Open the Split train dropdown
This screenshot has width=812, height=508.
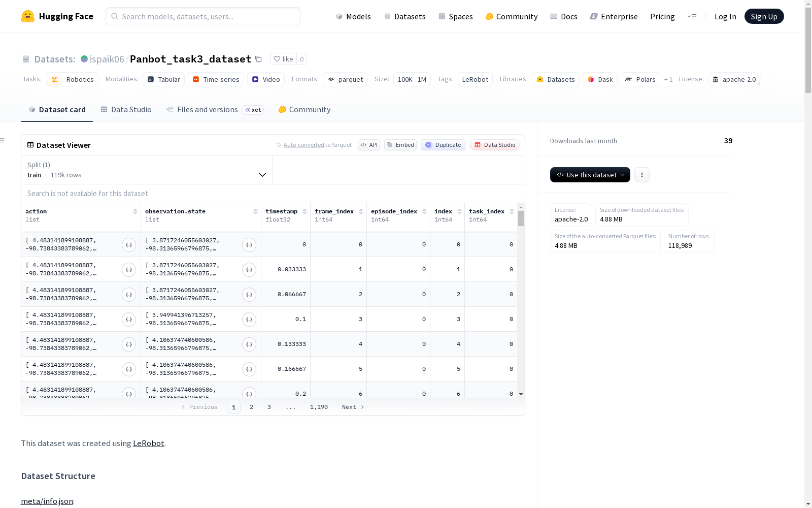point(147,170)
